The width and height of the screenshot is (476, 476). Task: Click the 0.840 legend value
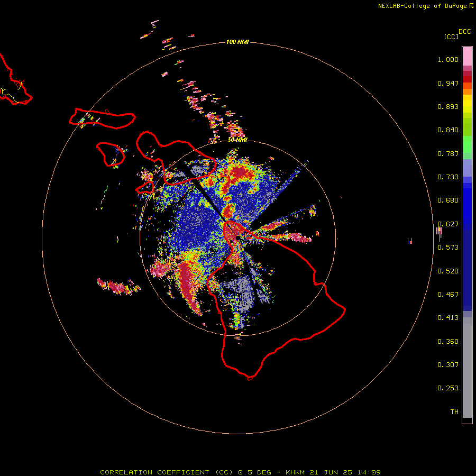coord(448,130)
